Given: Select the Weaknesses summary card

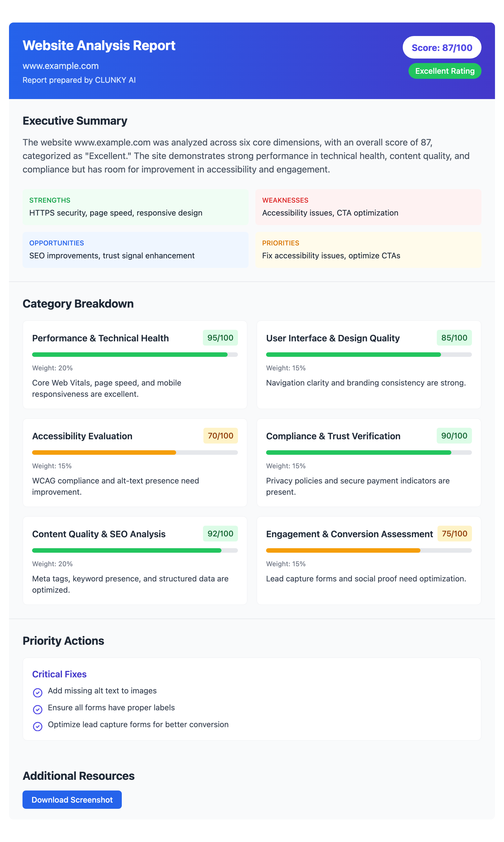Looking at the screenshot, I should tap(368, 207).
